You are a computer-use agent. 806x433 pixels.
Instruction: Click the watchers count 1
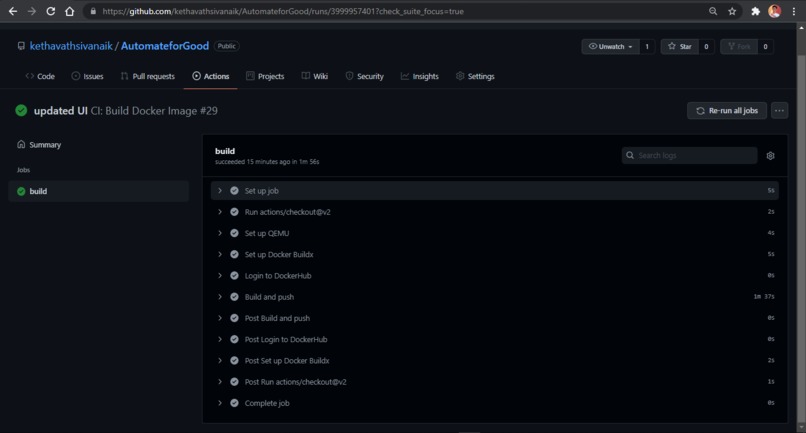[647, 46]
